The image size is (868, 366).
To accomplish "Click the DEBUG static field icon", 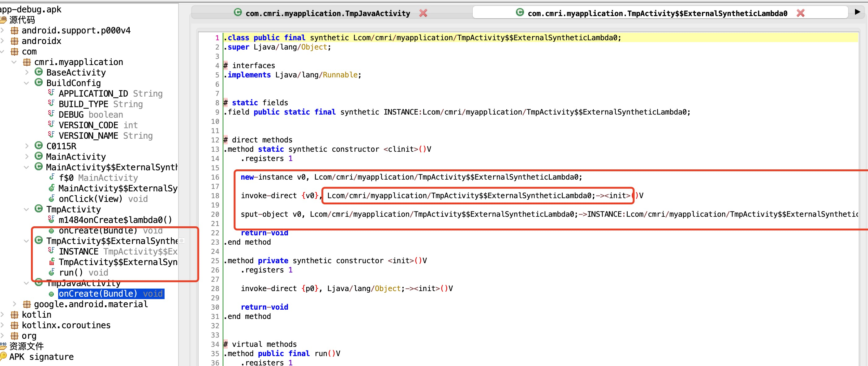I will pyautogui.click(x=51, y=114).
